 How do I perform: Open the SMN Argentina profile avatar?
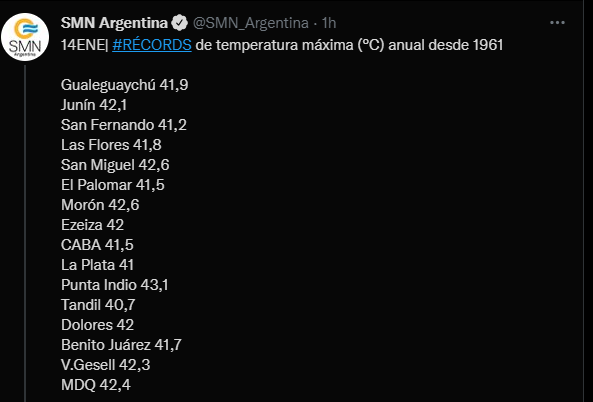(x=25, y=37)
